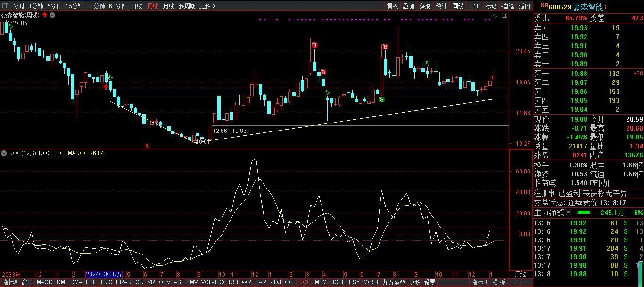Open the 多股 multi-stock view
Screen dimensions: 644x287
425,6
